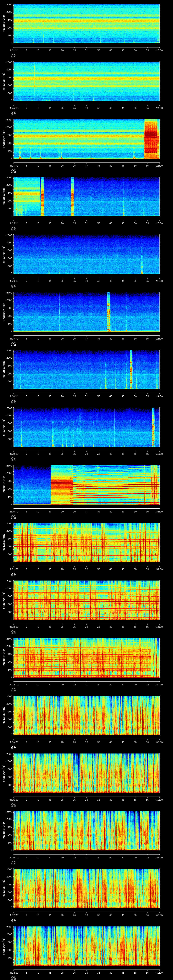Click the '1:30:00' axis time label
173x980 pixels.
14,511
